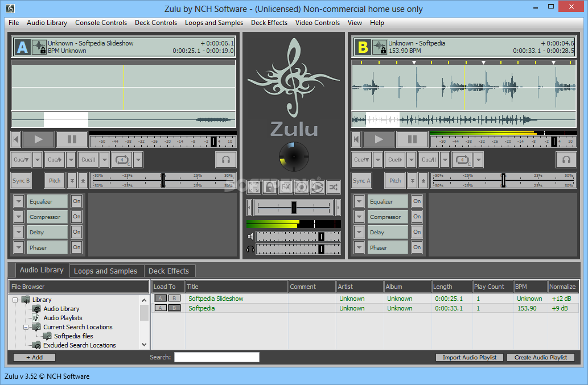Lower pitch with Deck A down-arrow button
Image resolution: width=588 pixels, height=385 pixels.
(72, 180)
